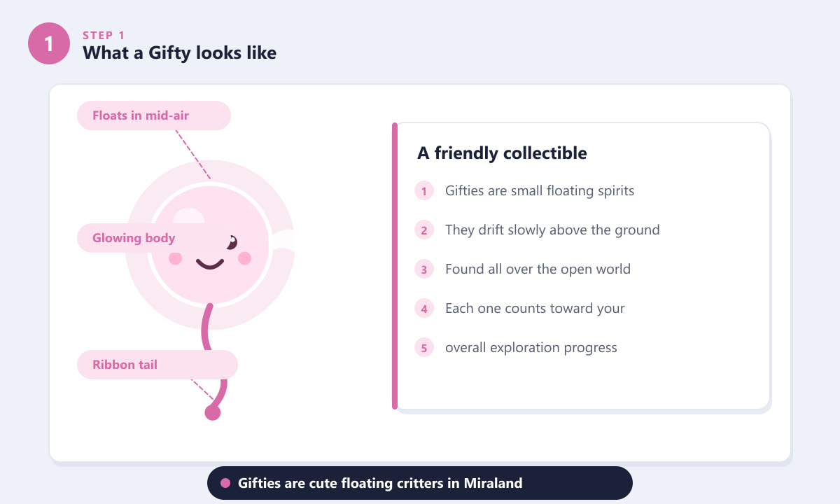Click the number 2 list bullet

pyautogui.click(x=424, y=230)
